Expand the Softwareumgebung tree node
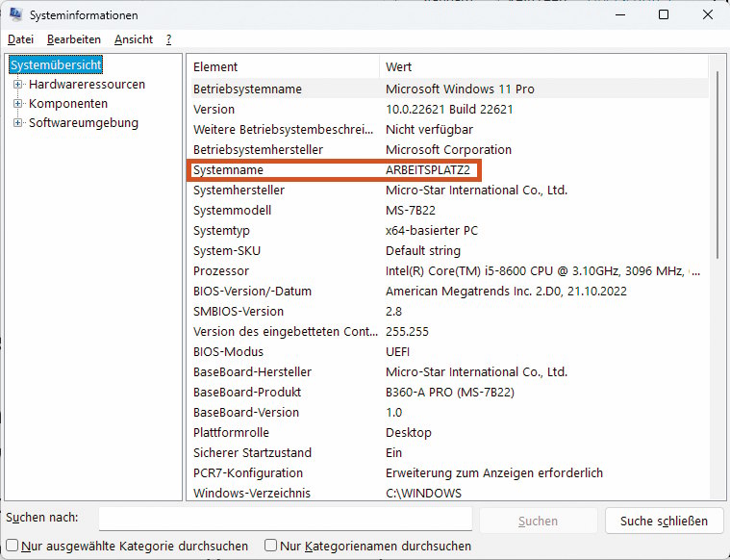This screenshot has height=560, width=730. pos(17,123)
